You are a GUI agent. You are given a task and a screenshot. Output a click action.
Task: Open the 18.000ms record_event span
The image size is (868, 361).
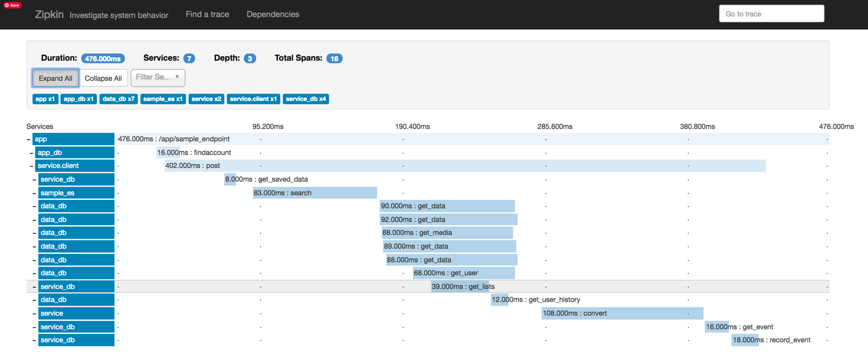[745, 340]
